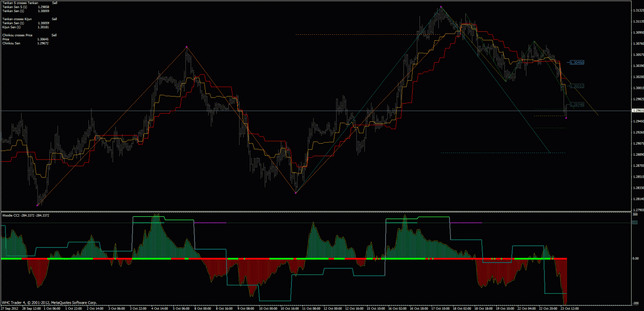The image size is (644, 311).
Task: Select the Sell signal beside 'Tenkan S crosses Tenkan'
Action: 54,3
